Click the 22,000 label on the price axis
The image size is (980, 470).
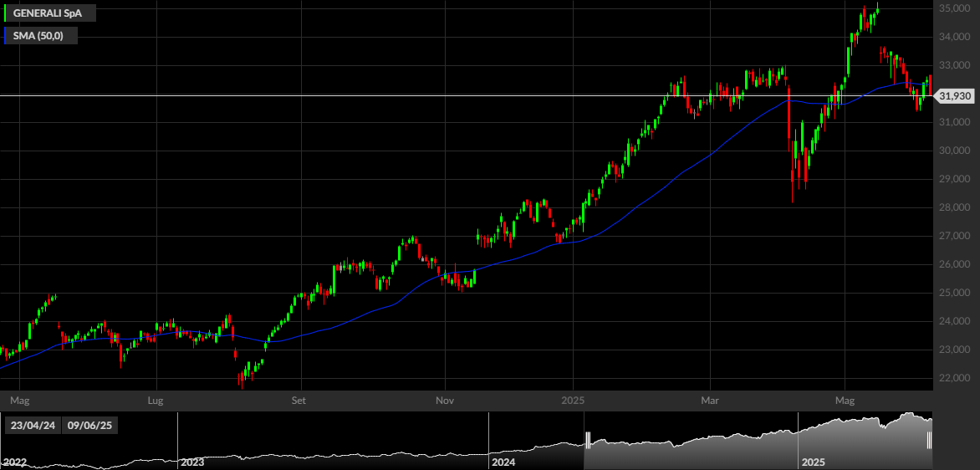click(954, 379)
